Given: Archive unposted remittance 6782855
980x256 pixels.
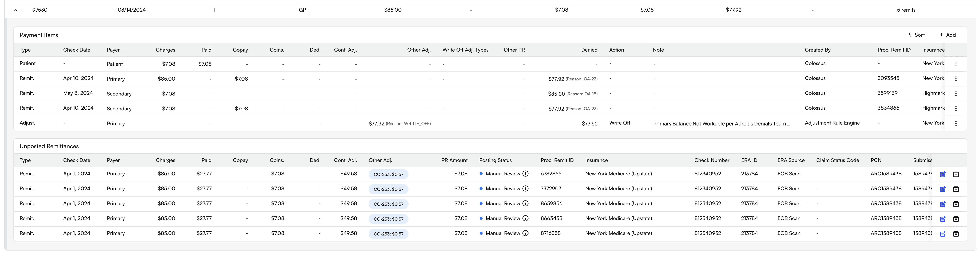Looking at the screenshot, I should pyautogui.click(x=956, y=174).
